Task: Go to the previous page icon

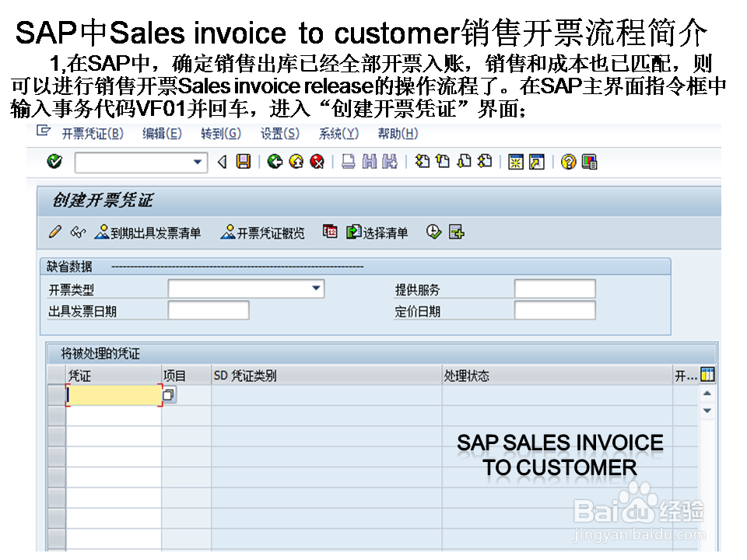Action: click(443, 162)
